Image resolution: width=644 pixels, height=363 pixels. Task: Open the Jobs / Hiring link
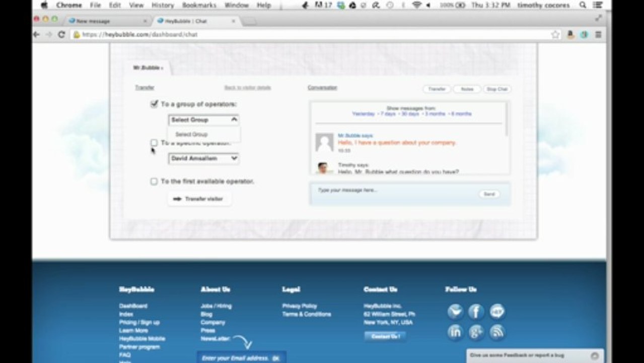click(216, 306)
